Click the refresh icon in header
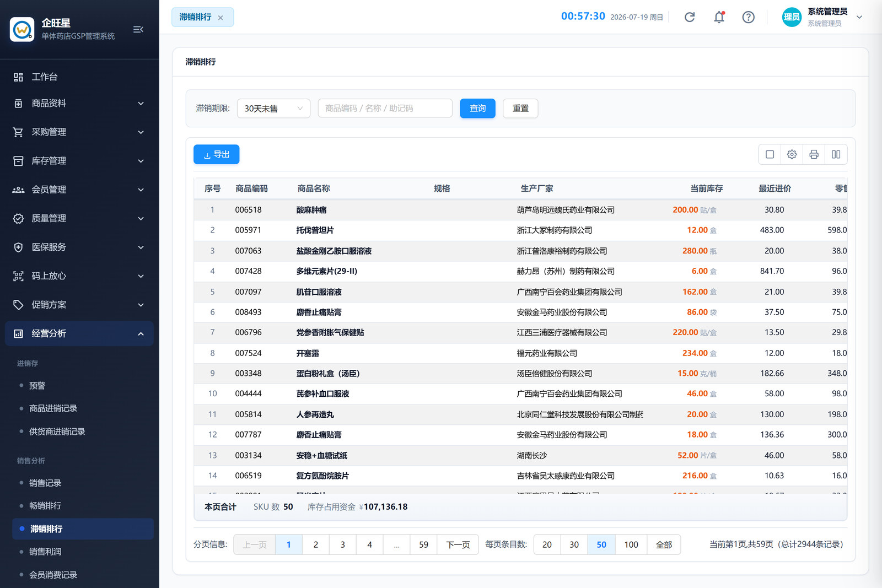This screenshot has height=588, width=882. coord(690,17)
